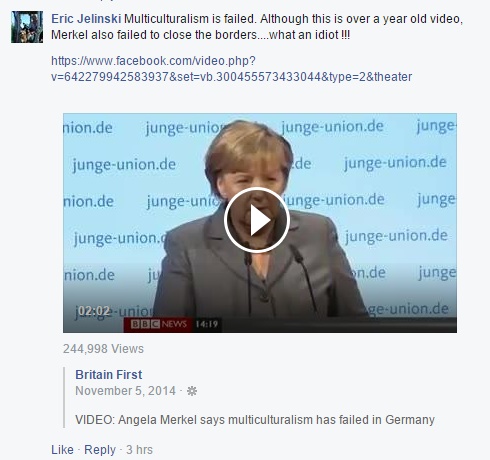Click the 244,998 Views count
490x460 pixels.
coord(103,349)
